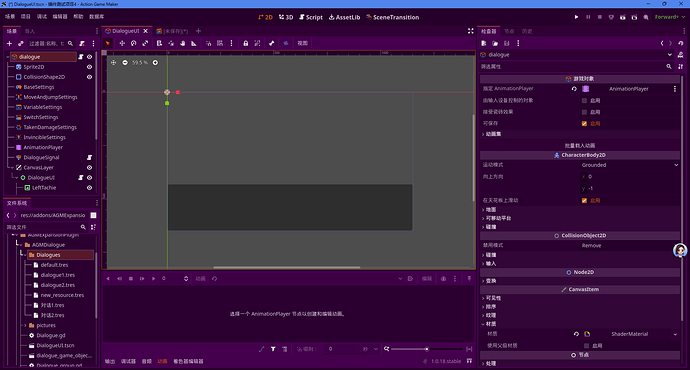690x370 pixels.
Task: Toggle inspector property sort options icon
Action: tap(681, 66)
